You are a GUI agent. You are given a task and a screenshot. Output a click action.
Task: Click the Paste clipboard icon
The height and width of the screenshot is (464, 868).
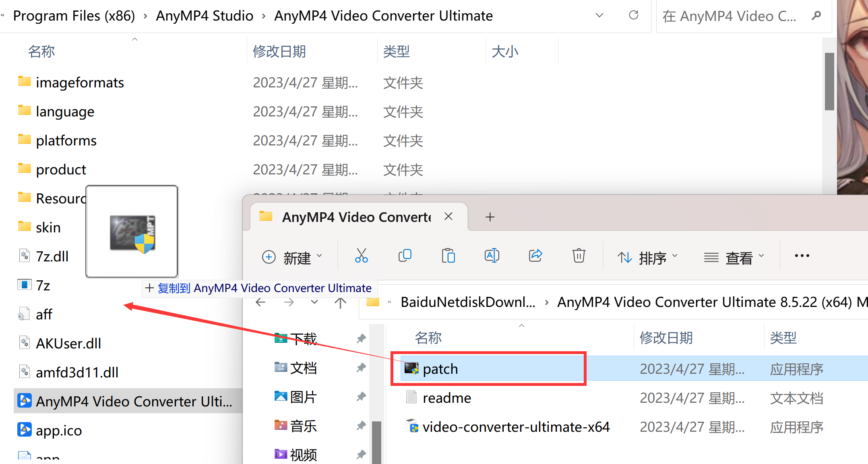pos(448,256)
